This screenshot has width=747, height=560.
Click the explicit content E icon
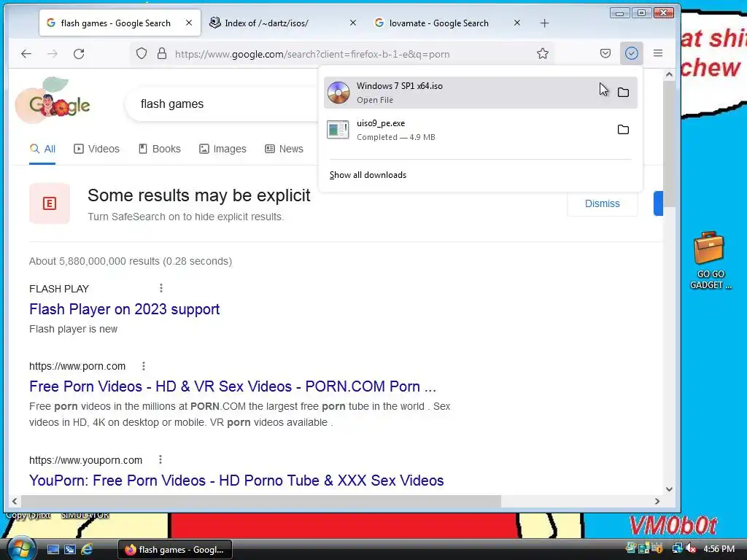tap(50, 203)
